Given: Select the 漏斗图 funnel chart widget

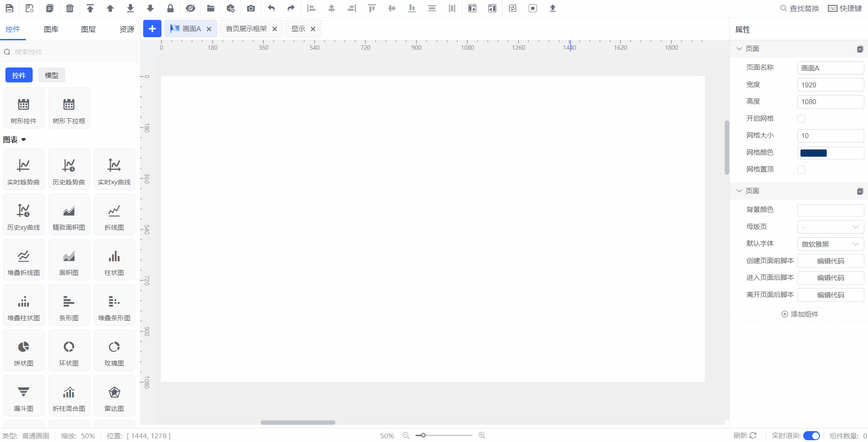Looking at the screenshot, I should (24, 396).
